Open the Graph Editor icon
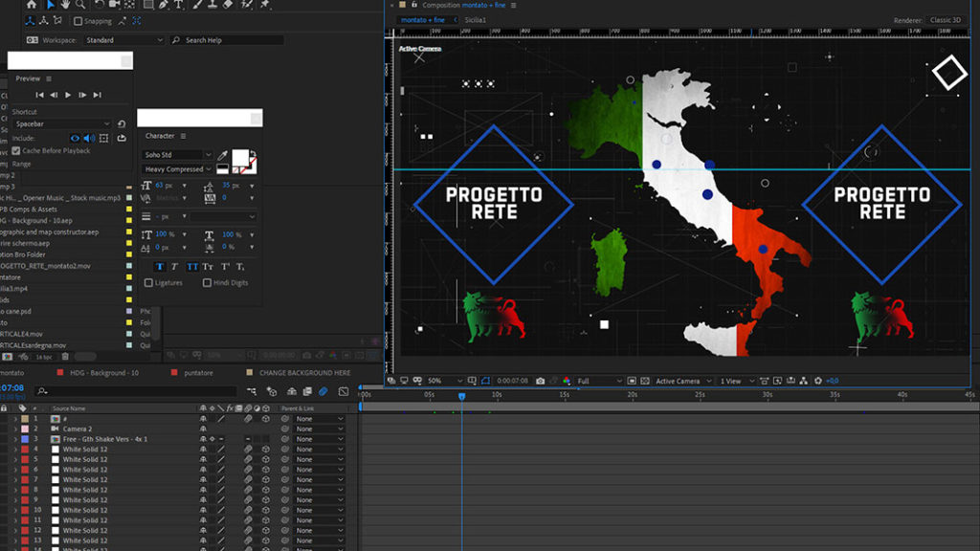The width and height of the screenshot is (980, 551). coord(344,391)
